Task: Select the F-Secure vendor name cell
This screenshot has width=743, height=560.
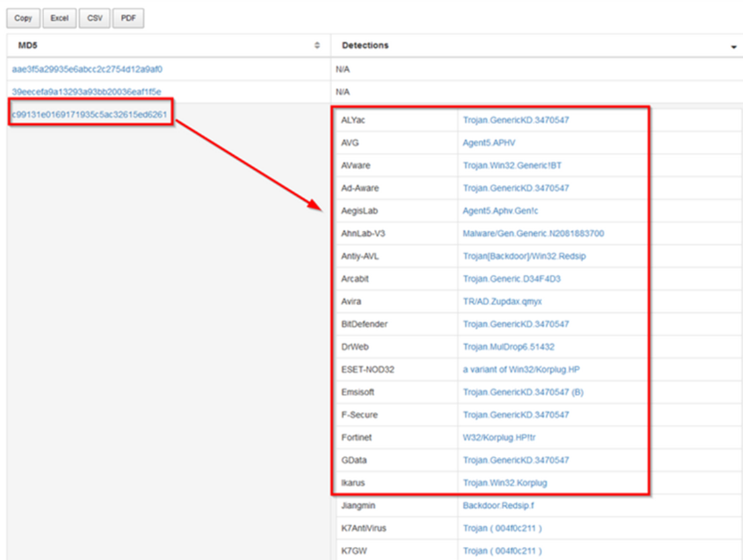Action: [397, 415]
